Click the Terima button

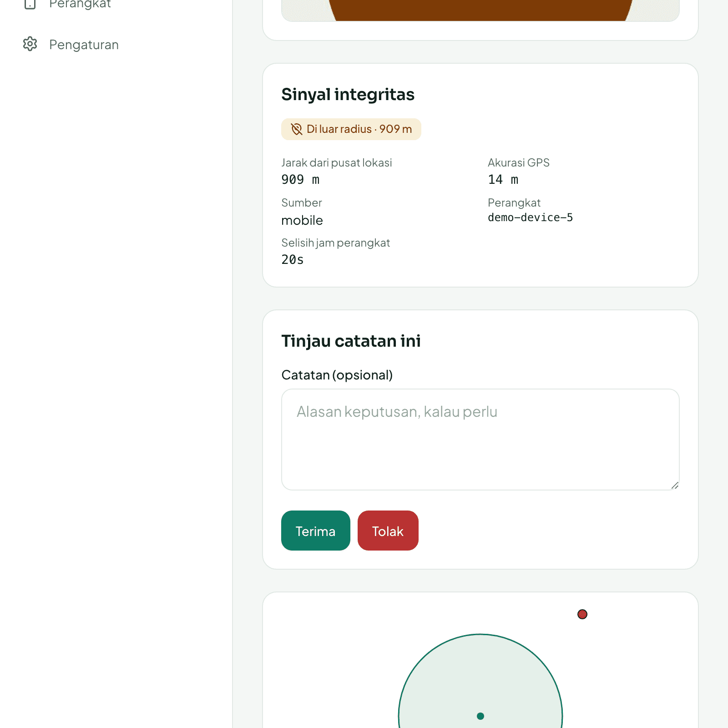click(x=316, y=531)
